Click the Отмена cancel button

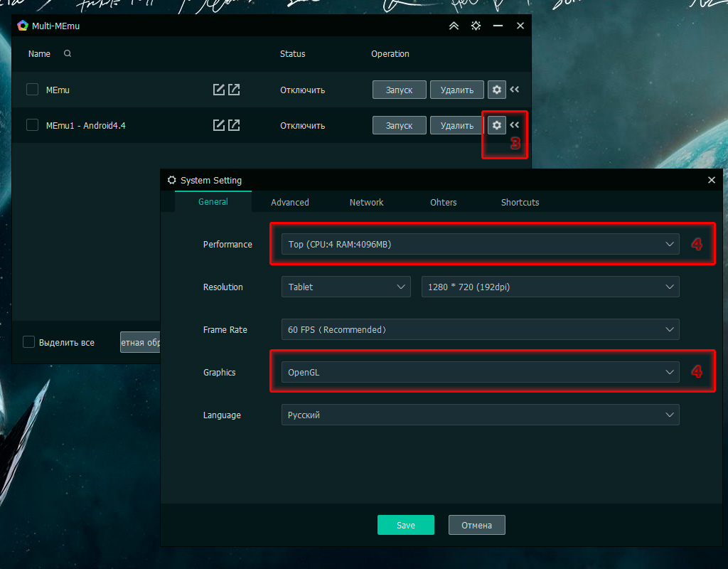(477, 525)
